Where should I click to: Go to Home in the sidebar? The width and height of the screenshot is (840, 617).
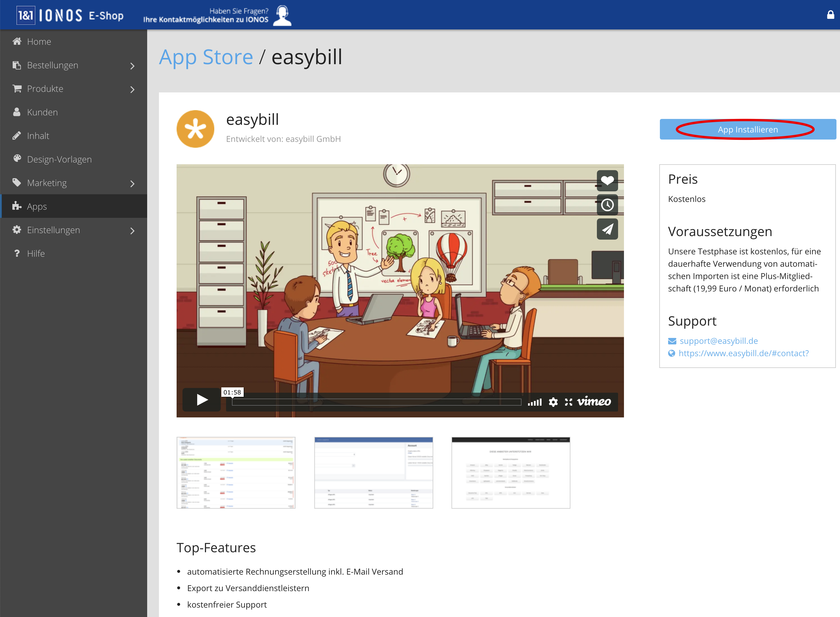tap(74, 42)
